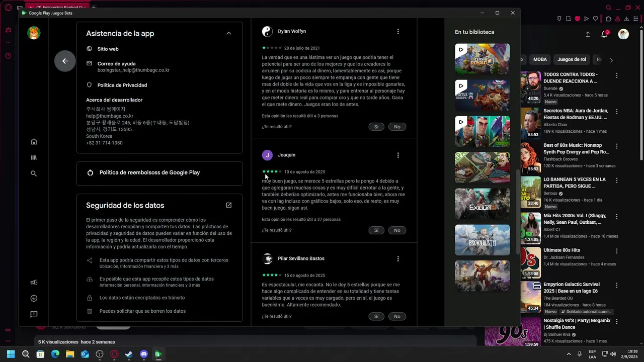Open the downloads icon in Google Play sidebar
Image resolution: width=644 pixels, height=362 pixels.
34,298
